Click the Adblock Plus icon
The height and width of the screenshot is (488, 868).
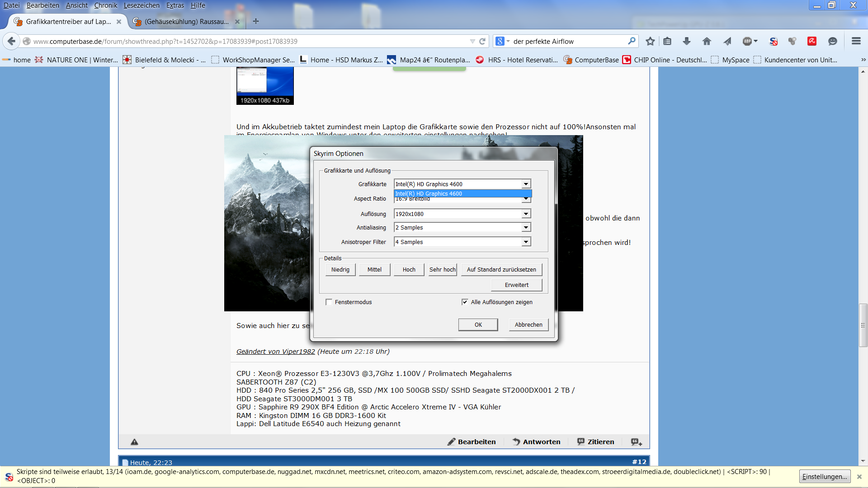tap(748, 41)
